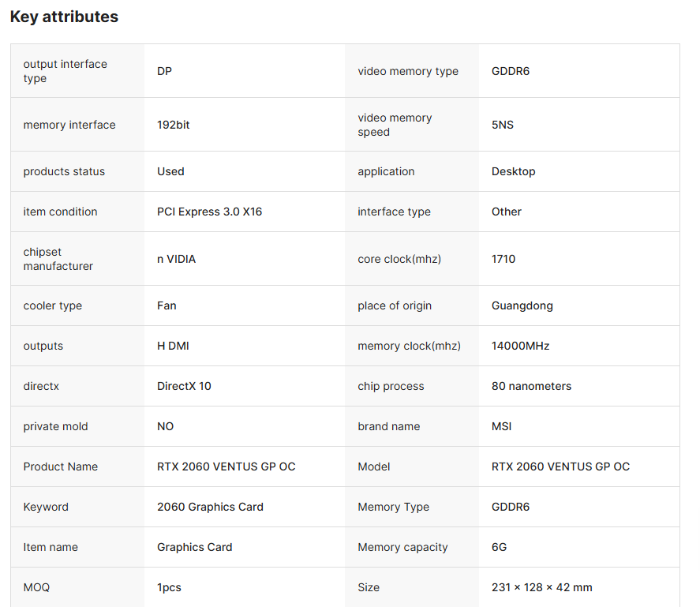This screenshot has height=607, width=700.
Task: Click the 'output interface type' label
Action: click(66, 71)
